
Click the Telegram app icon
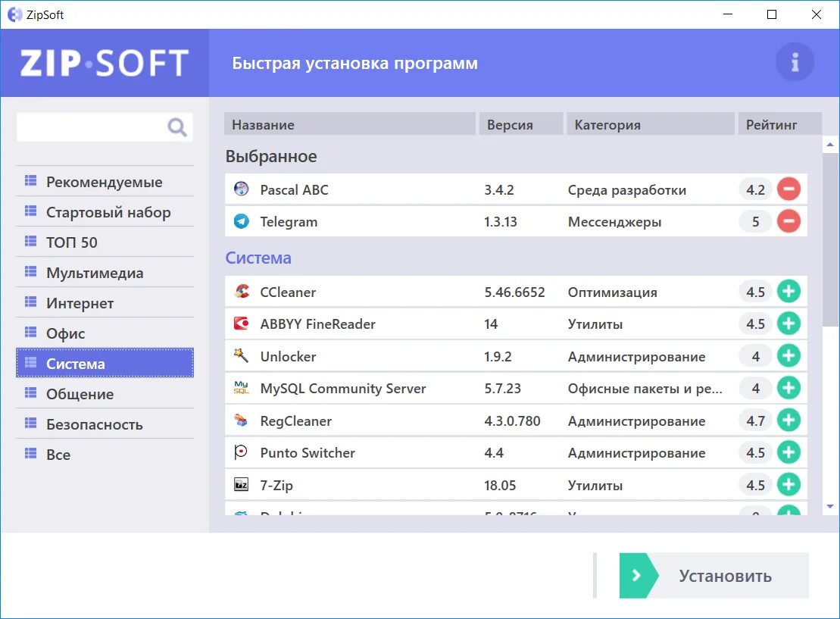(x=241, y=220)
